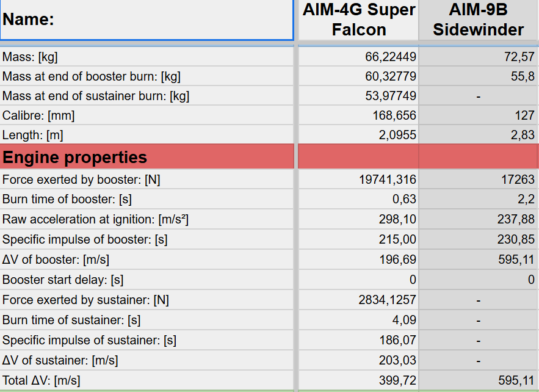Click Super Falcon mass value 66,22449
Screen dimensions: 539x392
pos(391,57)
